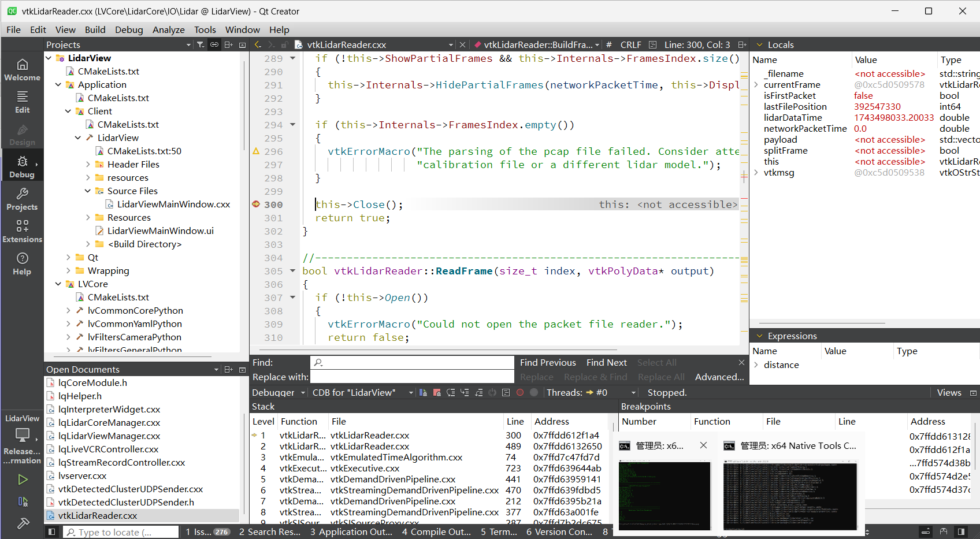Click the Step Out icon
Viewport: 980px width, 539px height.
(x=478, y=392)
